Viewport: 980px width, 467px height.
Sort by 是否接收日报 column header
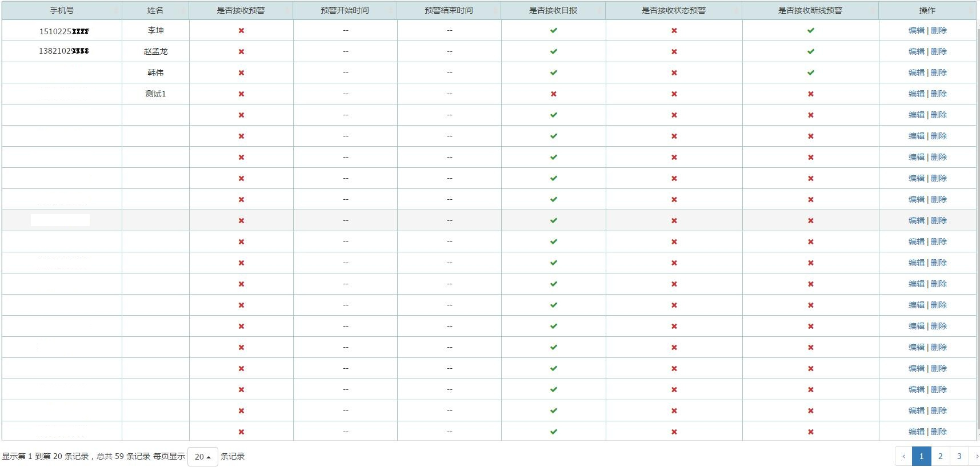pyautogui.click(x=553, y=10)
